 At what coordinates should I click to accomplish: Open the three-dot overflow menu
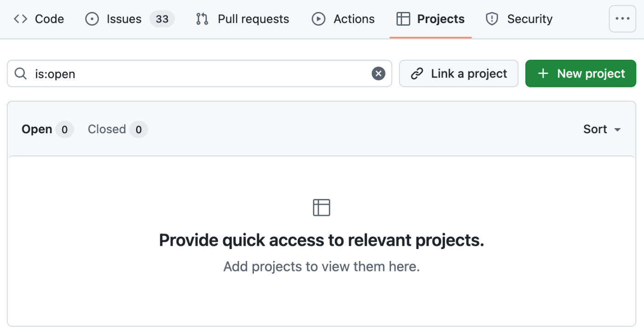[x=622, y=19]
